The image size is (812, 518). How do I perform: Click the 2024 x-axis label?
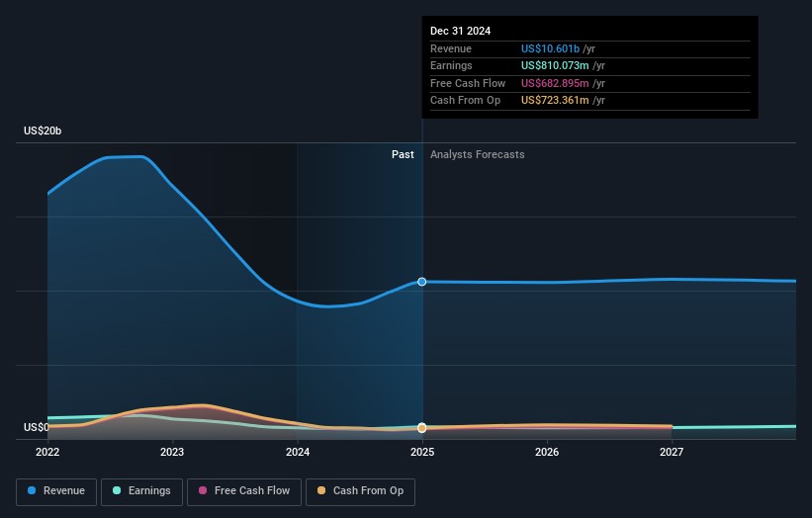click(x=298, y=453)
